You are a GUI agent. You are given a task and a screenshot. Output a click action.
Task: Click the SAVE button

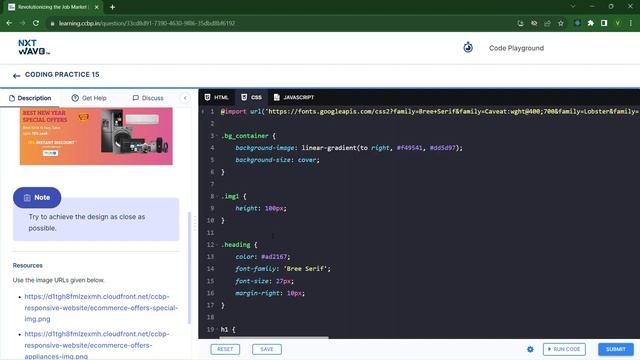point(267,349)
